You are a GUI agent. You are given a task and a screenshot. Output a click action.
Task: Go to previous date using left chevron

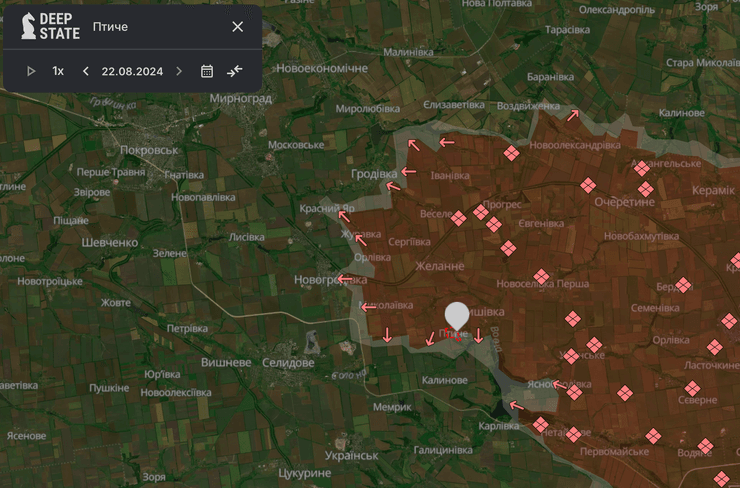(86, 71)
